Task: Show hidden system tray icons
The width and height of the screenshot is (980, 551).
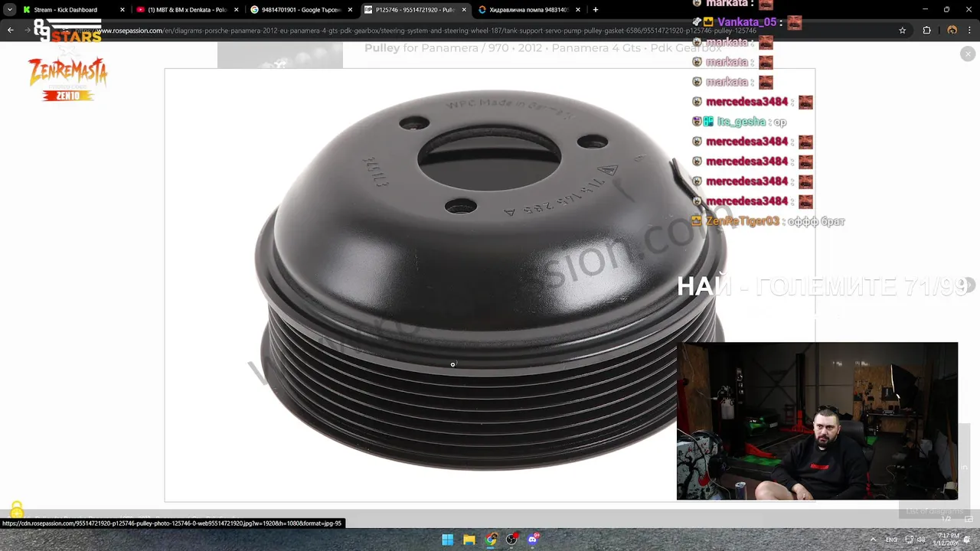Action: tap(872, 540)
